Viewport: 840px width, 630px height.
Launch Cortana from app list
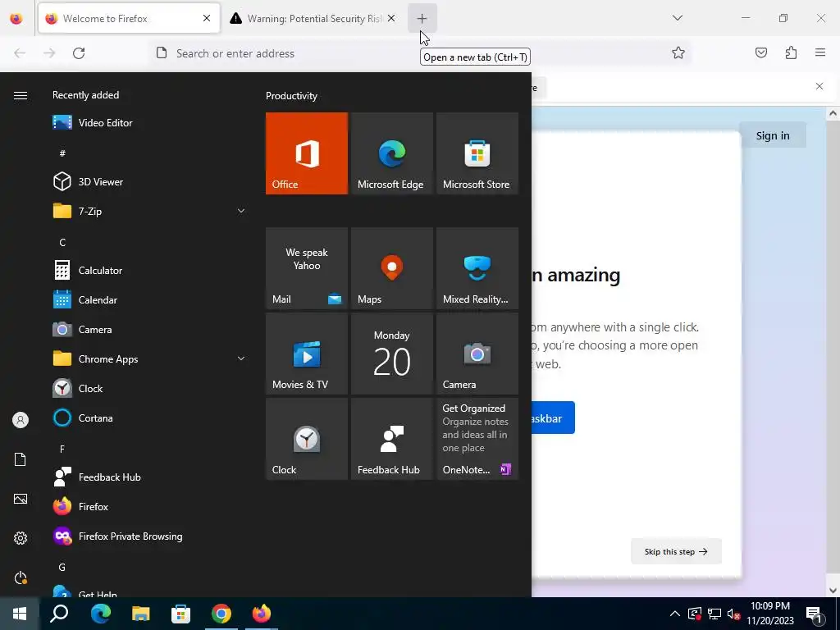click(149, 418)
